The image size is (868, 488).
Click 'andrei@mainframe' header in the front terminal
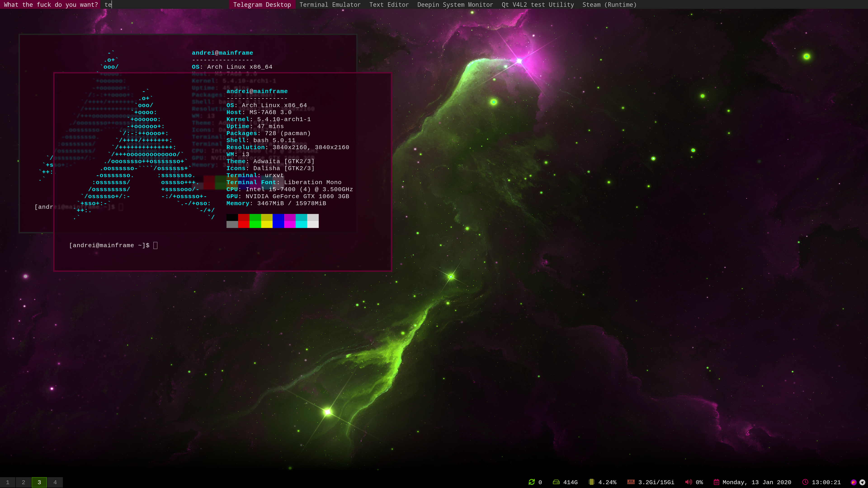click(x=257, y=91)
